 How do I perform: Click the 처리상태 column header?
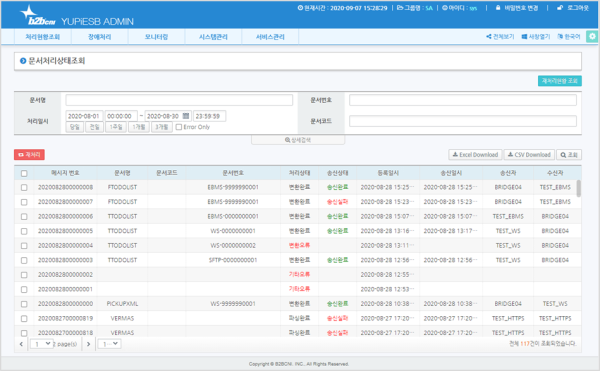point(299,173)
